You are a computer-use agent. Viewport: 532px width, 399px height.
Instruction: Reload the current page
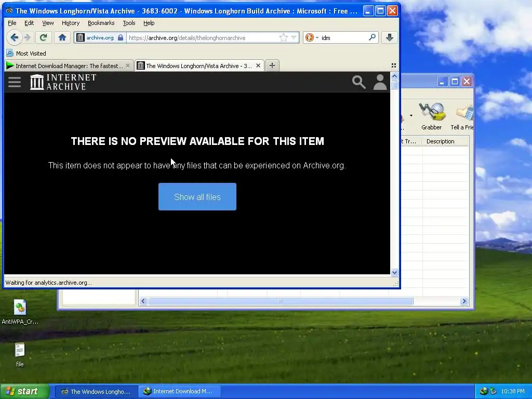[43, 37]
